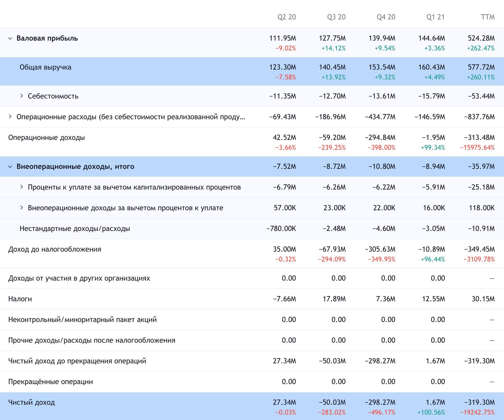Select the Q2 20 column header
This screenshot has width=504, height=420.
pos(287,17)
